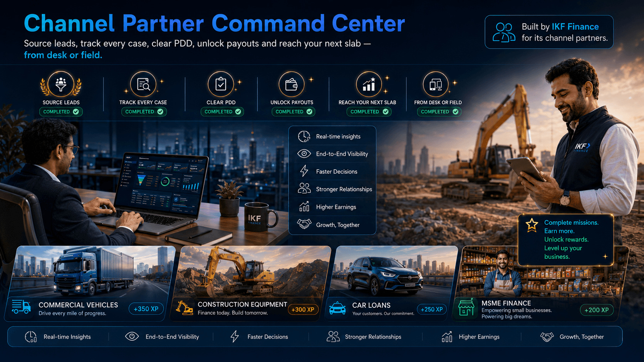
Task: Click the bar chart icon beside Higher Earnings in the center panel
Action: point(304,207)
